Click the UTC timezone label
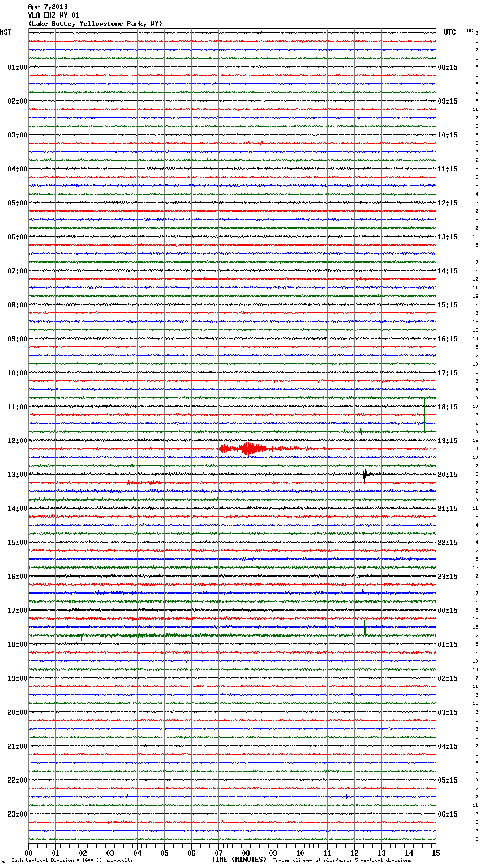 450,32
